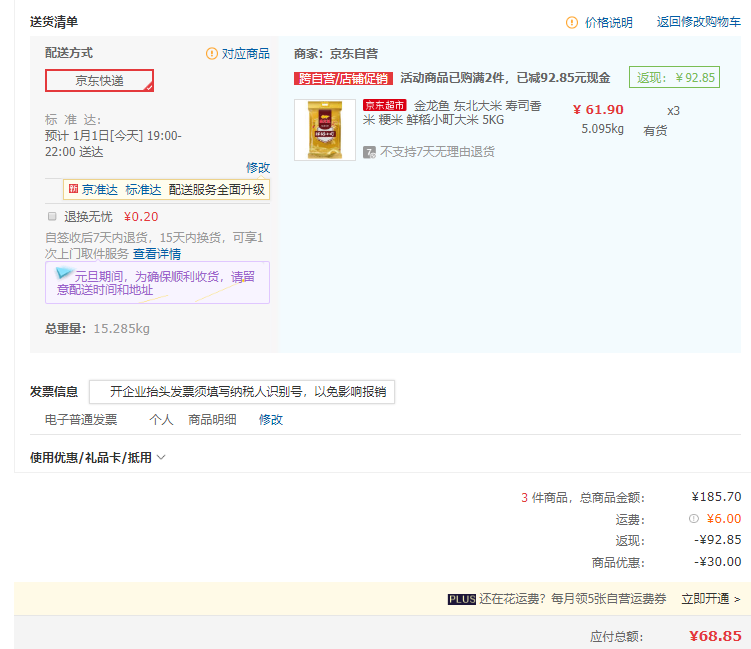Open 查看详情 for 退换无忧
This screenshot has width=751, height=649.
coord(157,254)
